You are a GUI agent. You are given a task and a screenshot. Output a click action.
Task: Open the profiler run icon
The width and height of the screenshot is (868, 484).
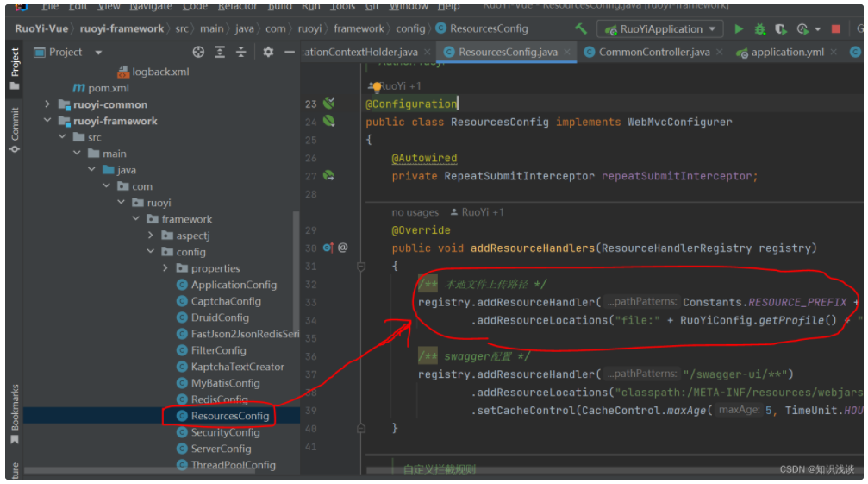click(802, 28)
